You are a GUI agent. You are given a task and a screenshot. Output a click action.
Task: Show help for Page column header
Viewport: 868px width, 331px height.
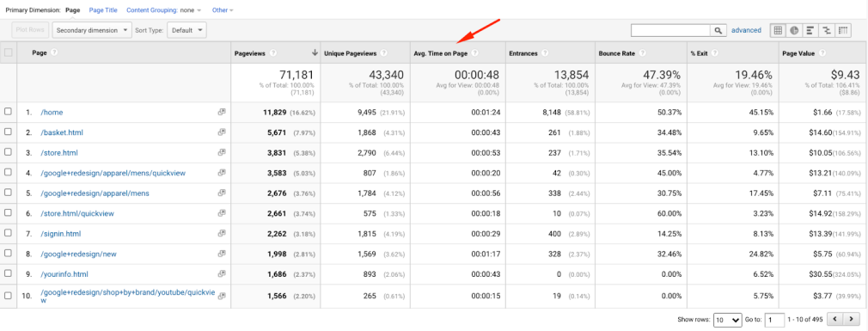coord(53,53)
